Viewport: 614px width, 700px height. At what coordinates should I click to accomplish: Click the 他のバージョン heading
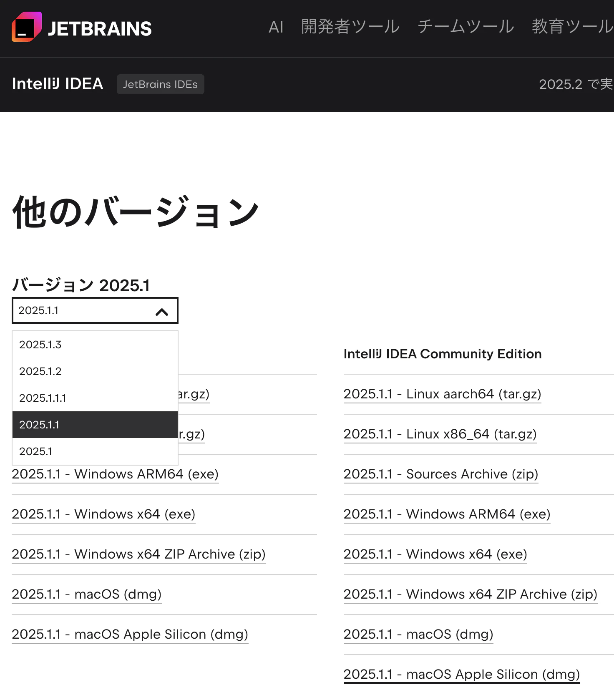136,212
